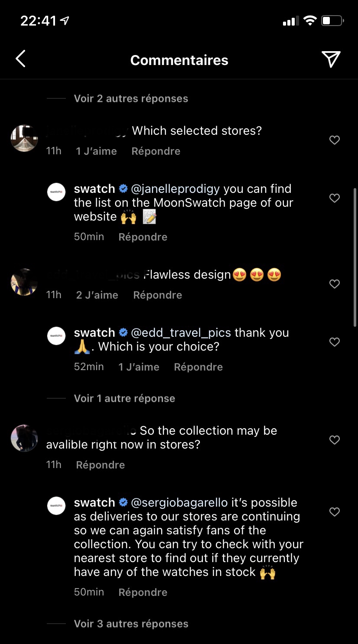View "2 J'aime" likes on Flawless design
This screenshot has width=358, height=644.
pyautogui.click(x=97, y=295)
